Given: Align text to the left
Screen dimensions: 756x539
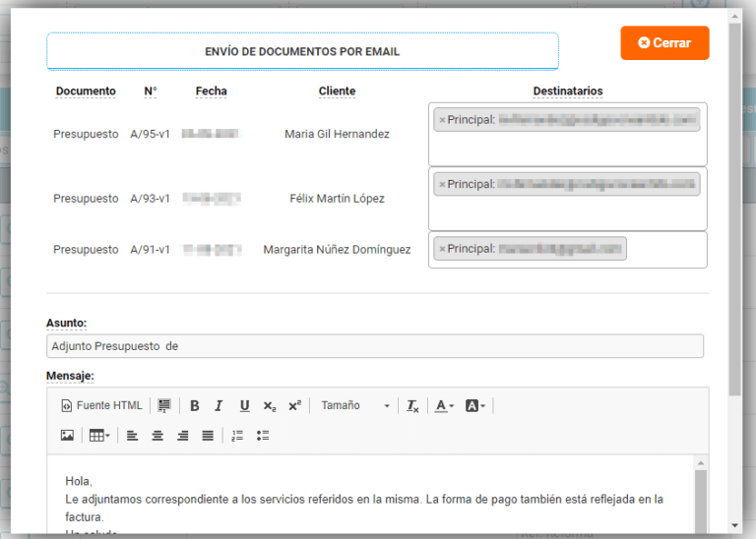Looking at the screenshot, I should [132, 436].
